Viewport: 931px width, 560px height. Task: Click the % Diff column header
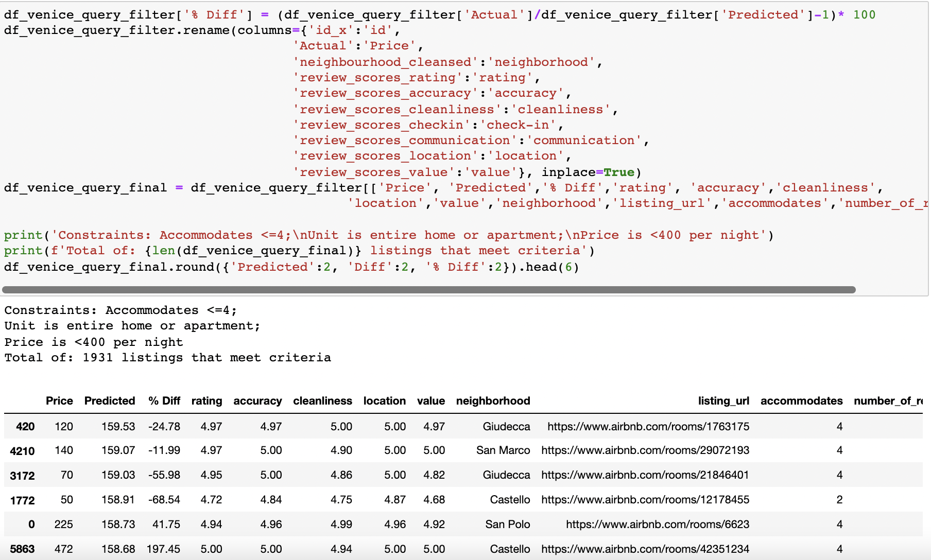coord(164,401)
